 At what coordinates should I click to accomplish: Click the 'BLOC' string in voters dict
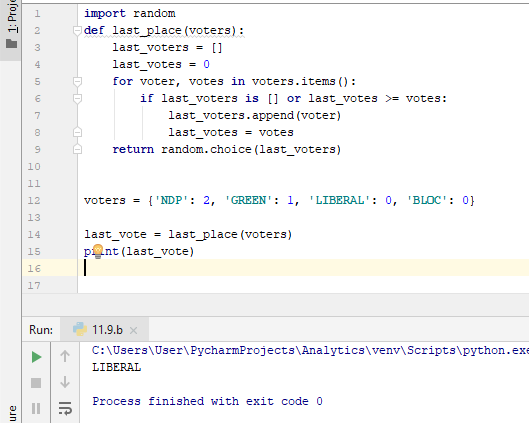click(x=427, y=200)
